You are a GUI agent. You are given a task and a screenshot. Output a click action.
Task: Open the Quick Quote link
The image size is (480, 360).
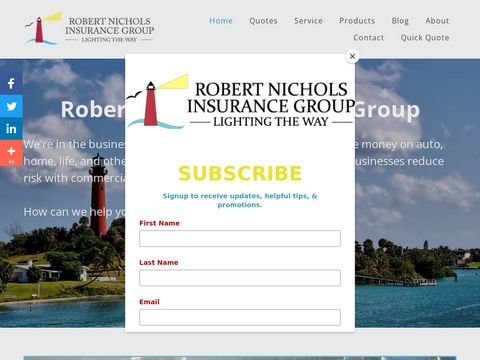(425, 38)
